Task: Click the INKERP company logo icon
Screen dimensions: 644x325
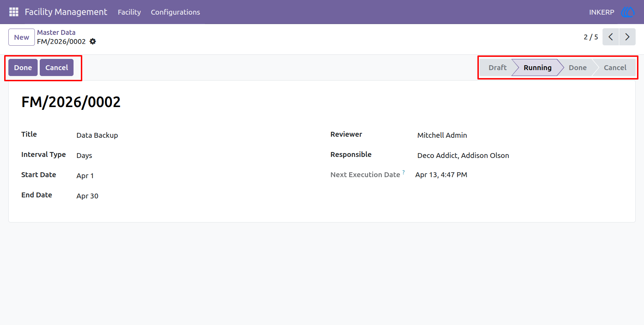Action: [x=628, y=12]
